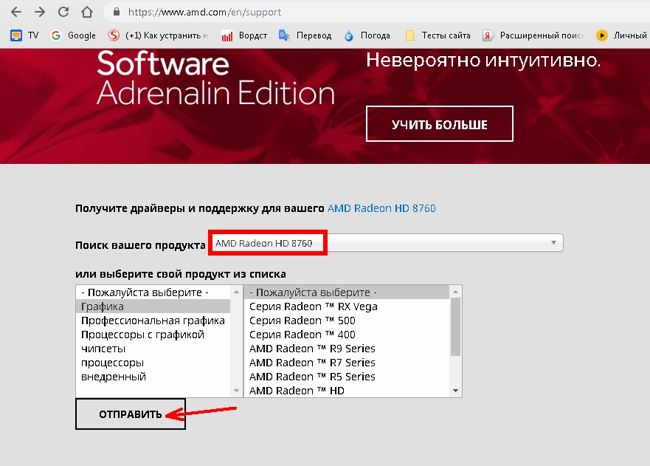The height and width of the screenshot is (466, 650).
Task: Open the Перевод bookmark
Action: click(x=305, y=36)
